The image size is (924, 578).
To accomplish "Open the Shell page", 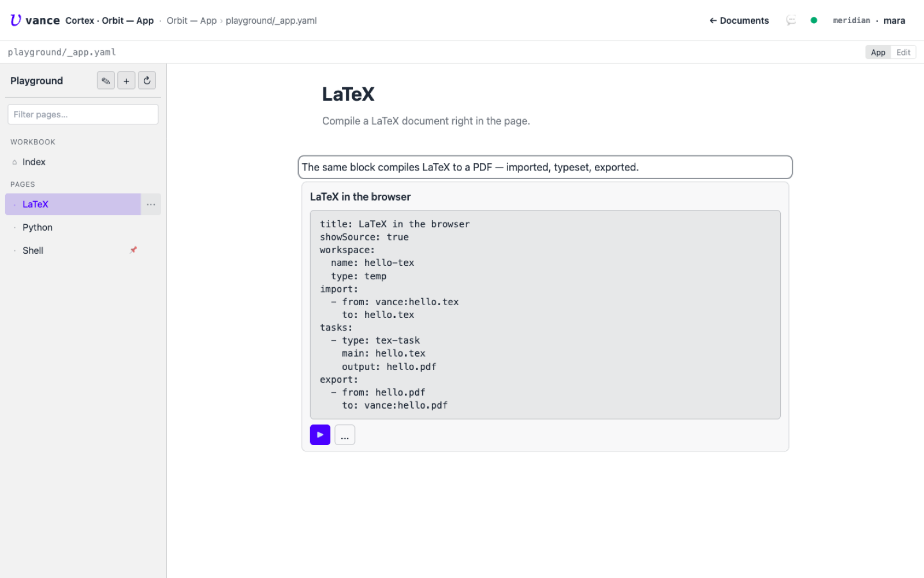I will [73, 250].
